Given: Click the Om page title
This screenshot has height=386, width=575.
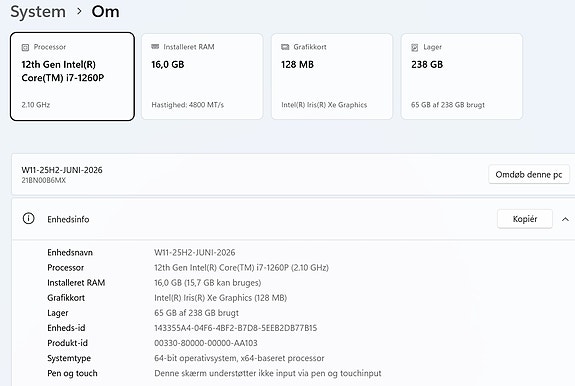Looking at the screenshot, I should [x=106, y=12].
